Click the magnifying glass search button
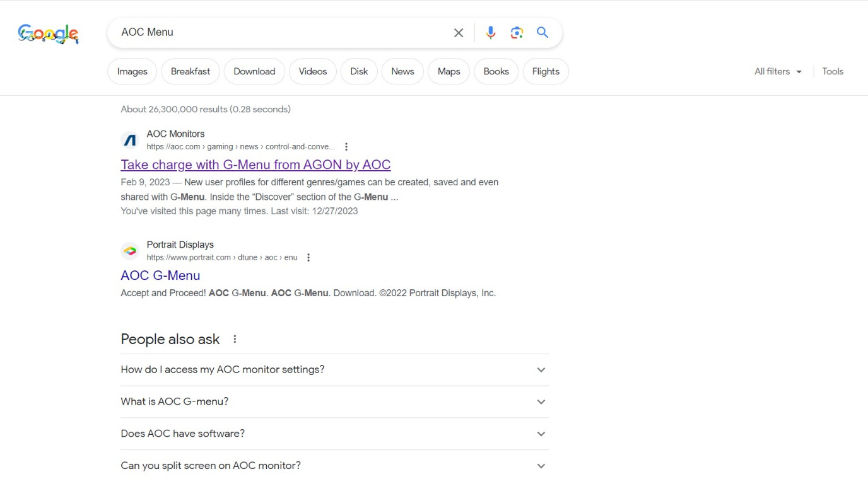Screen dimensions: 868x479 pos(542,33)
